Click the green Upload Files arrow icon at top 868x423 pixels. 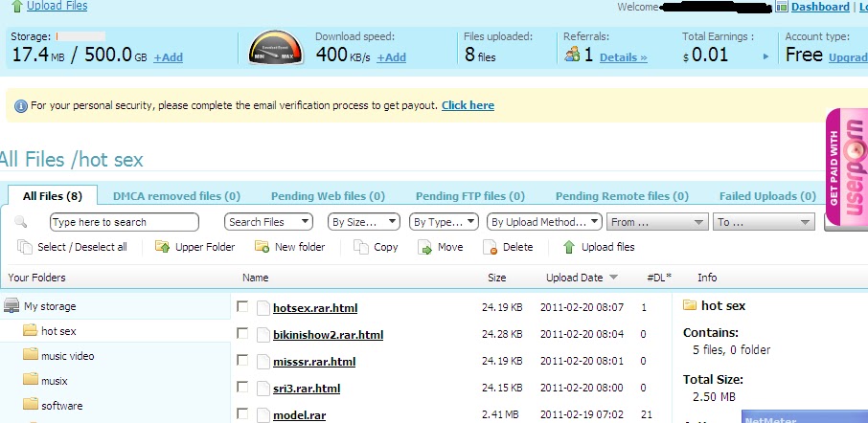(17, 6)
